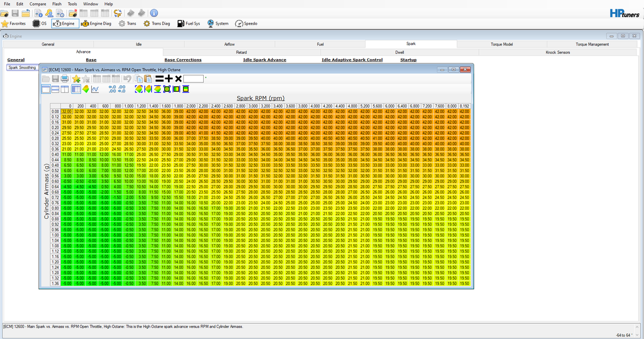This screenshot has width=644, height=339.
Task: Open the Flash menu
Action: [57, 4]
